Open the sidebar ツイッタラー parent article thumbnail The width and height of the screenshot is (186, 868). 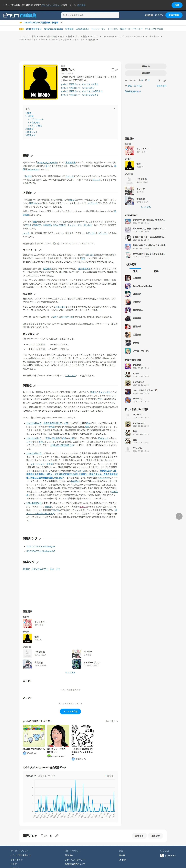(x=129, y=150)
